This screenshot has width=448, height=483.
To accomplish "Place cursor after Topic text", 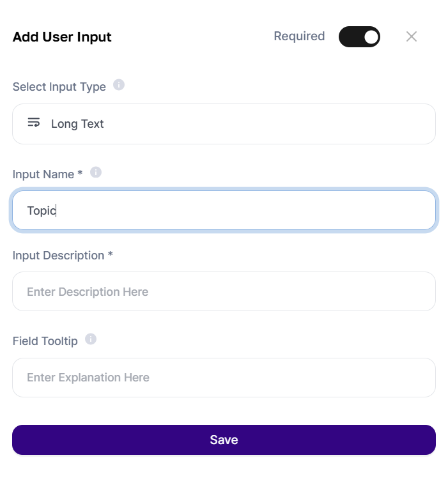I will 56,211.
